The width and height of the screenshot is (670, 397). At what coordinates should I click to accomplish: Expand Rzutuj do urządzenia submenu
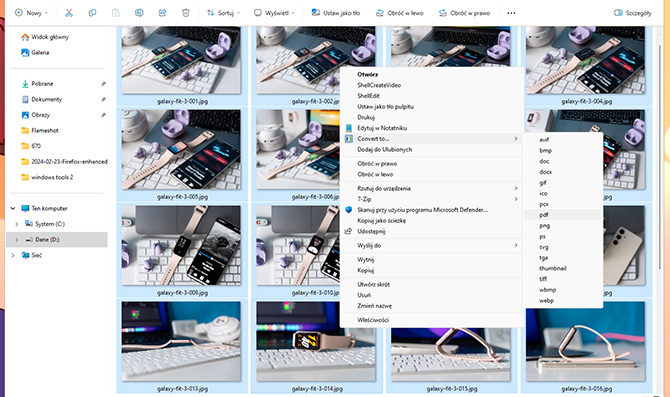(x=432, y=188)
